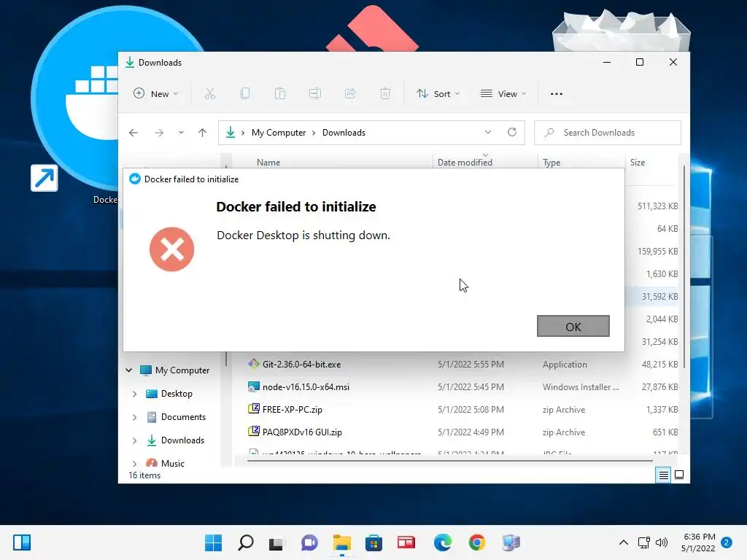This screenshot has width=747, height=560.
Task: Click the horizontal scrollbar of file list
Action: tap(449, 461)
